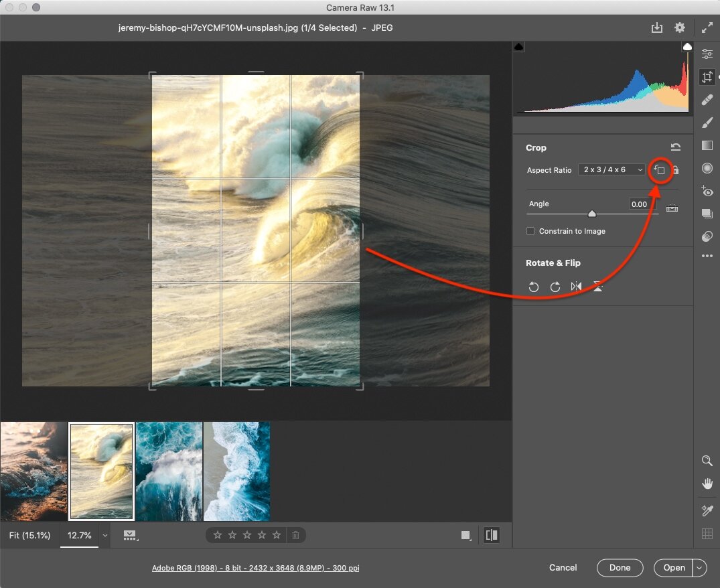Toggle the grid overlay icon
The width and height of the screenshot is (720, 588).
point(707,533)
